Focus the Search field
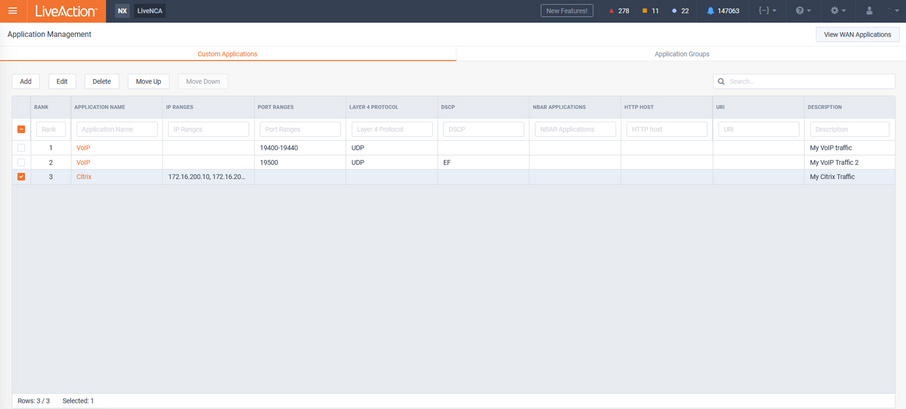 pyautogui.click(x=804, y=81)
